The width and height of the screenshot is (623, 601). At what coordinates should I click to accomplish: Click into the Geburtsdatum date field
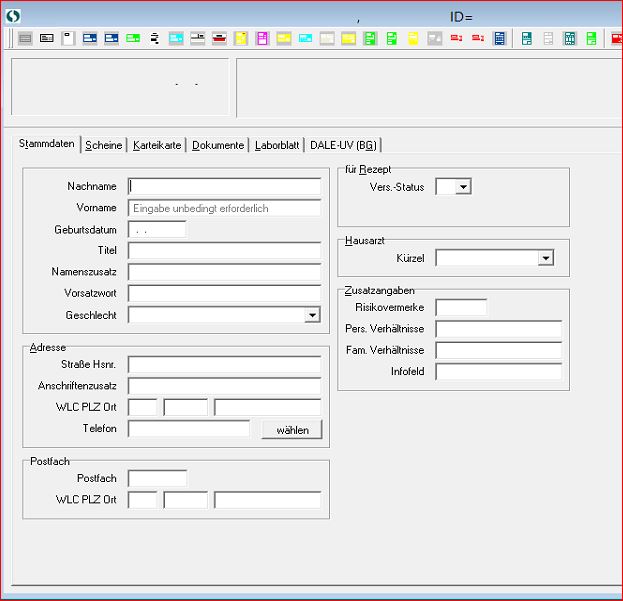pyautogui.click(x=157, y=229)
